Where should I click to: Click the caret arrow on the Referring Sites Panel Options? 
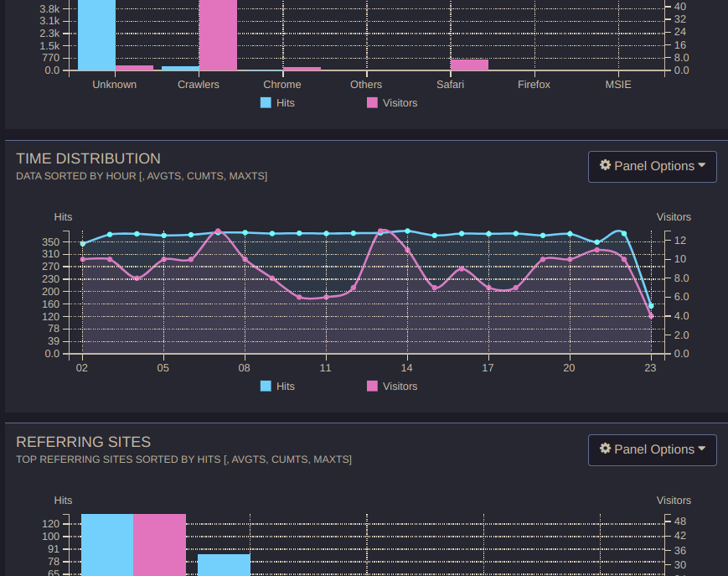(x=700, y=449)
